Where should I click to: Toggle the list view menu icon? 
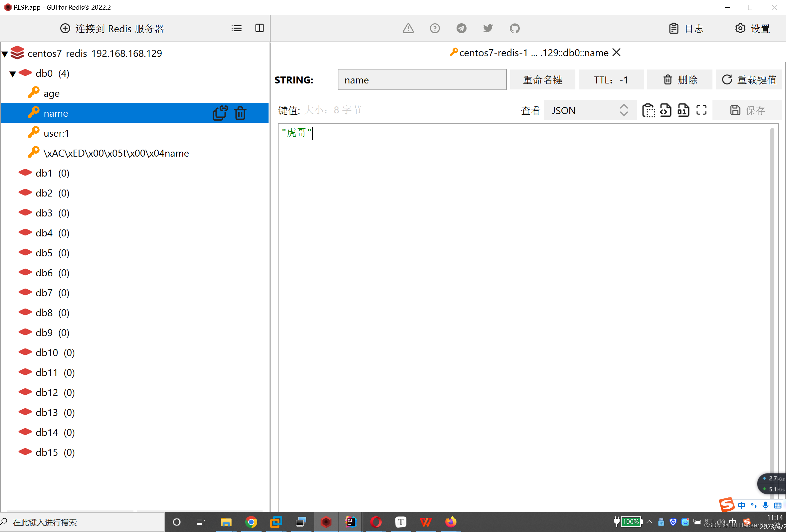[x=236, y=28]
